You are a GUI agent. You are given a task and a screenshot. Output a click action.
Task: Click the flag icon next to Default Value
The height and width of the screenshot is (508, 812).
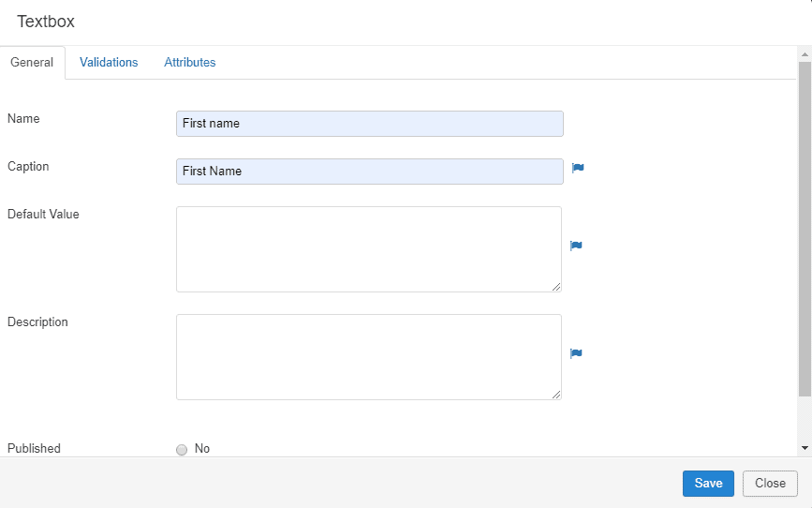(576, 246)
